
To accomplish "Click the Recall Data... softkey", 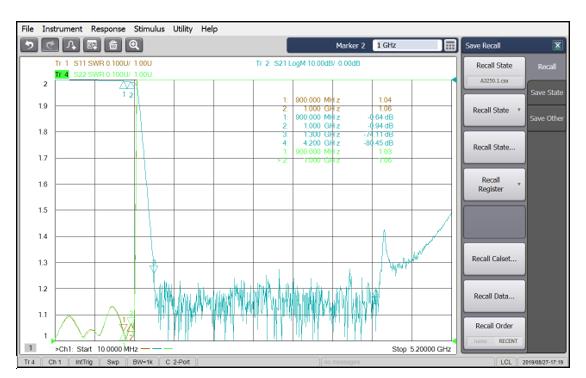I will [x=494, y=296].
